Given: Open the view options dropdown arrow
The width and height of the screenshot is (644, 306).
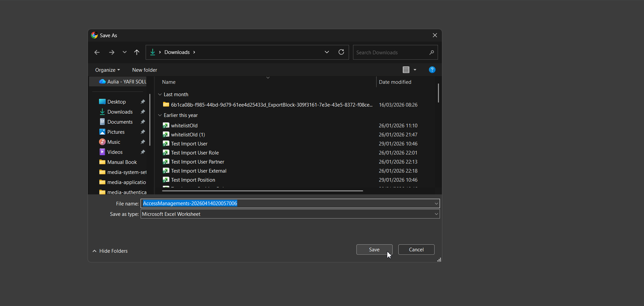Looking at the screenshot, I should click(x=415, y=70).
